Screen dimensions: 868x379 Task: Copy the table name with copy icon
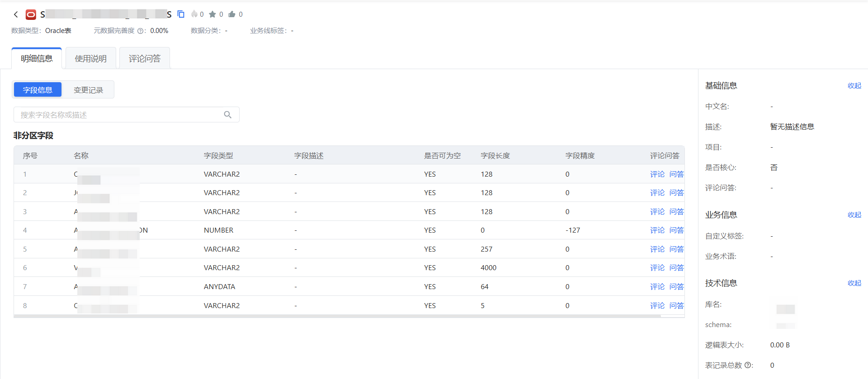click(x=181, y=14)
